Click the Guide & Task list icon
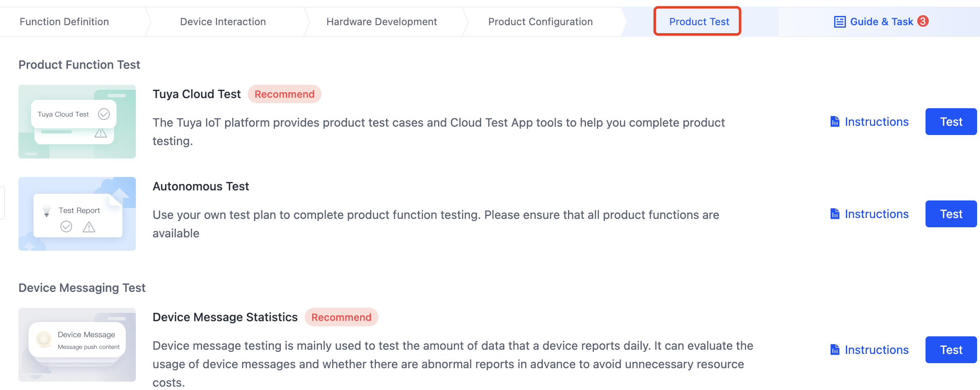The height and width of the screenshot is (390, 980). coord(840,22)
